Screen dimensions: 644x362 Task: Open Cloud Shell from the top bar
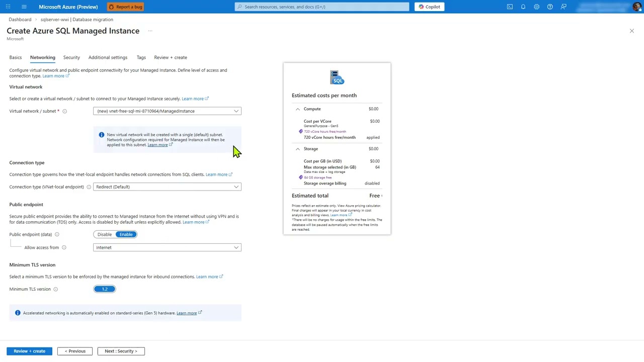[510, 7]
